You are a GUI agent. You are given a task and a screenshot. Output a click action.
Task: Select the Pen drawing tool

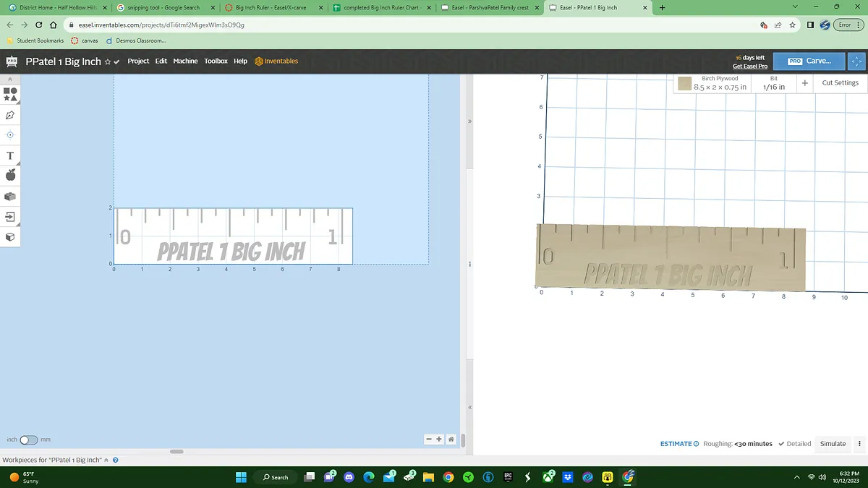tap(10, 115)
